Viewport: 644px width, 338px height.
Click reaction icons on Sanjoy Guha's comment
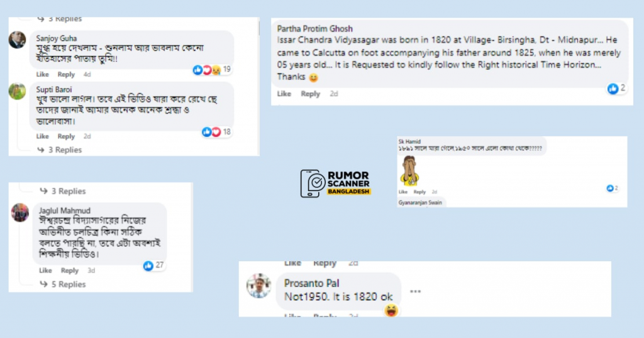[207, 70]
